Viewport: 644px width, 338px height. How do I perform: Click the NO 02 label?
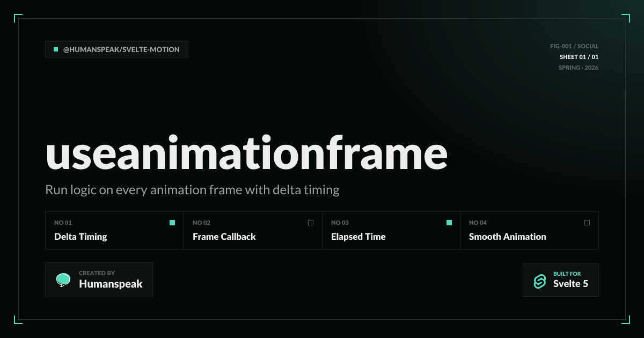[x=202, y=223]
